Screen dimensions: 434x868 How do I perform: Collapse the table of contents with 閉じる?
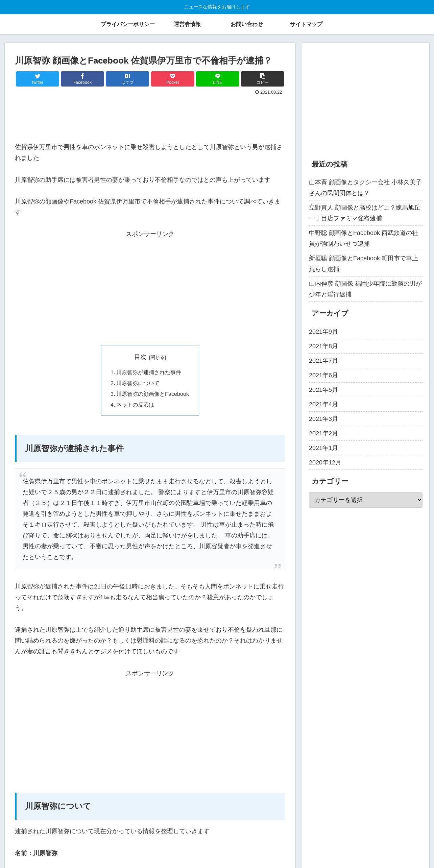(x=158, y=358)
